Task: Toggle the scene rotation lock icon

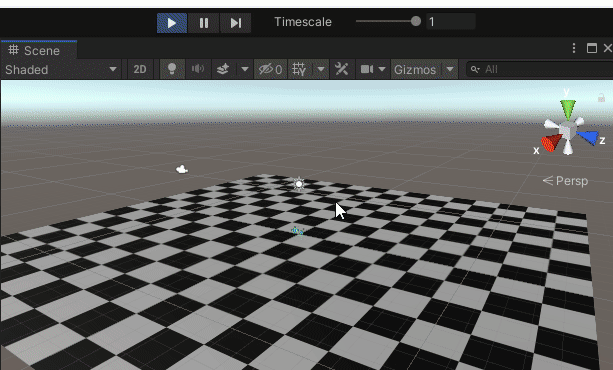Action: point(601,97)
